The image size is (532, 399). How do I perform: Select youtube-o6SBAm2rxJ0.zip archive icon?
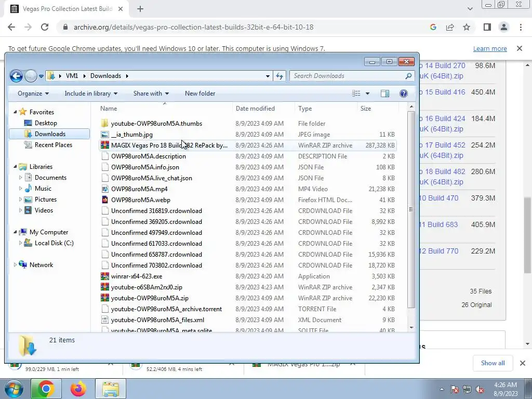pyautogui.click(x=105, y=287)
